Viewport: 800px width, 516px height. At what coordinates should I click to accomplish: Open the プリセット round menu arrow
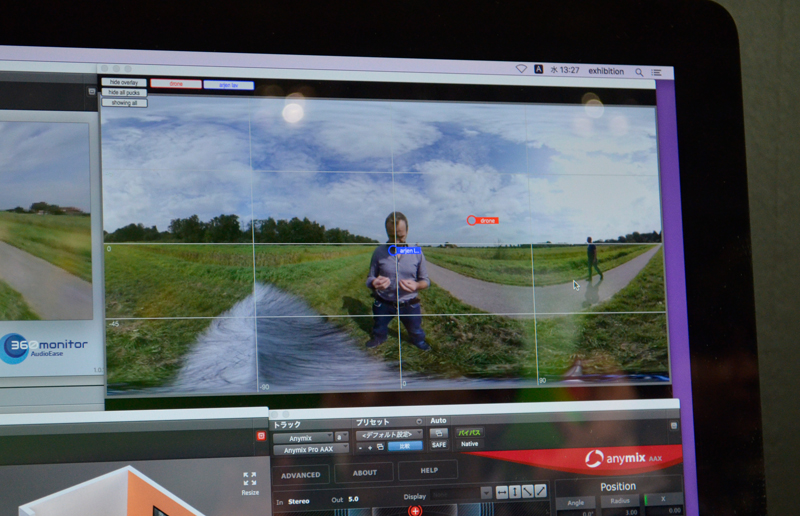pyautogui.click(x=419, y=422)
